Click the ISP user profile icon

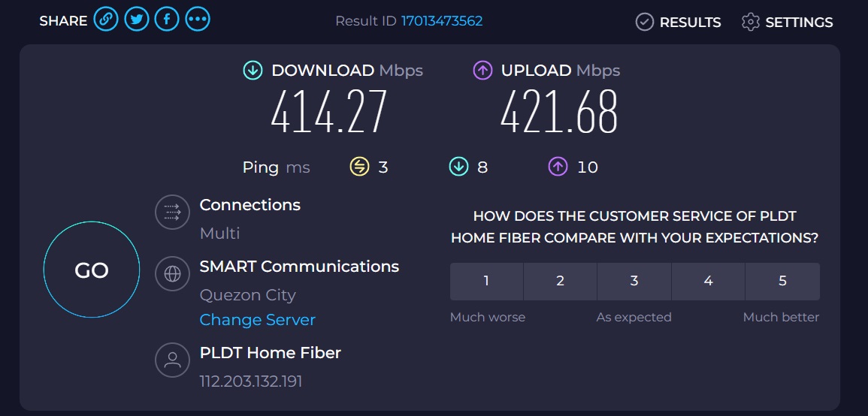172,360
